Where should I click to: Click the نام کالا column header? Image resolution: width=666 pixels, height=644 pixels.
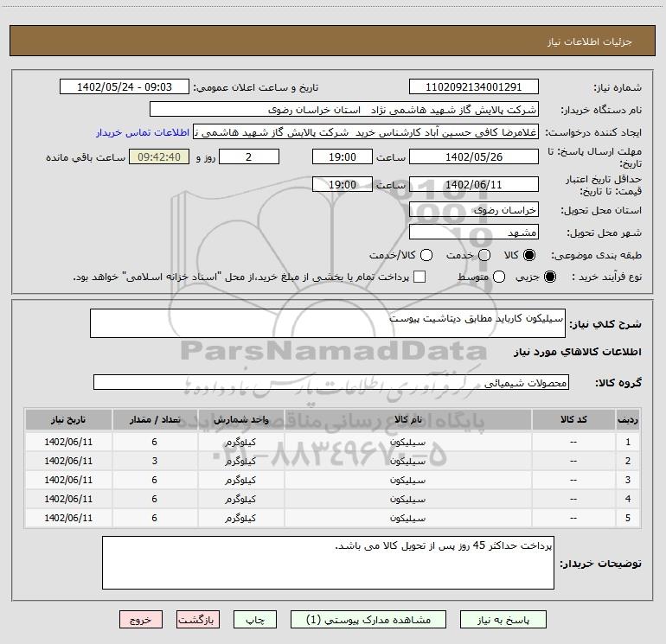pos(407,420)
